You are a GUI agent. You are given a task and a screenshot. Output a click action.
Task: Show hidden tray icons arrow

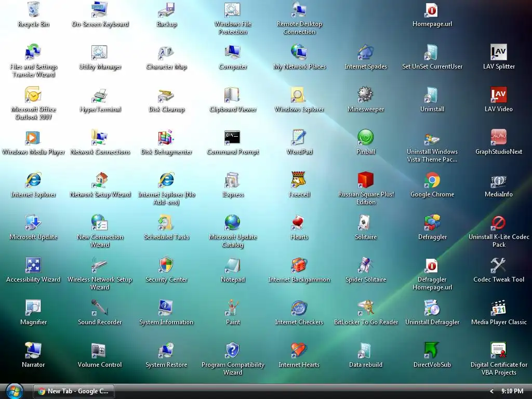491,391
